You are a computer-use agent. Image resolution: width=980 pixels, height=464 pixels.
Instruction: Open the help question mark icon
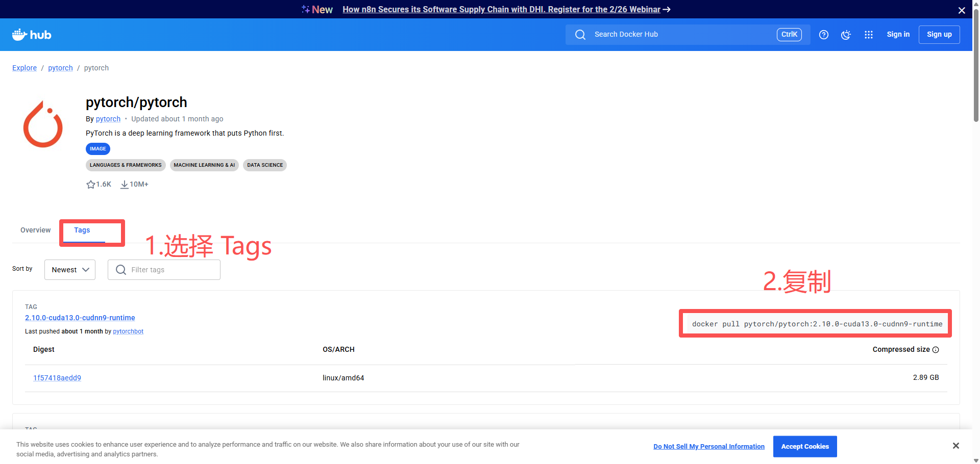824,35
